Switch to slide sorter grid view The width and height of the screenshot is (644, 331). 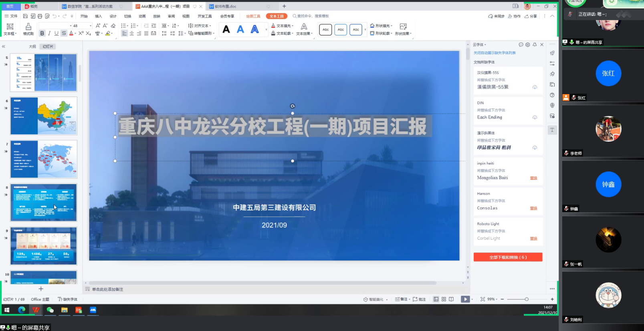[x=444, y=299]
